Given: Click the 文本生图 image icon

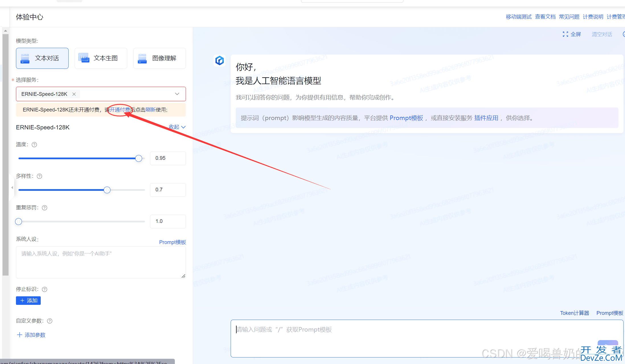Looking at the screenshot, I should pyautogui.click(x=84, y=58).
